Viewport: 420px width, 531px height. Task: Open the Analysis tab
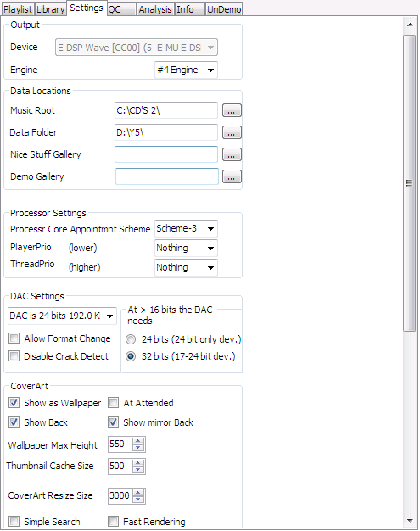tap(155, 9)
